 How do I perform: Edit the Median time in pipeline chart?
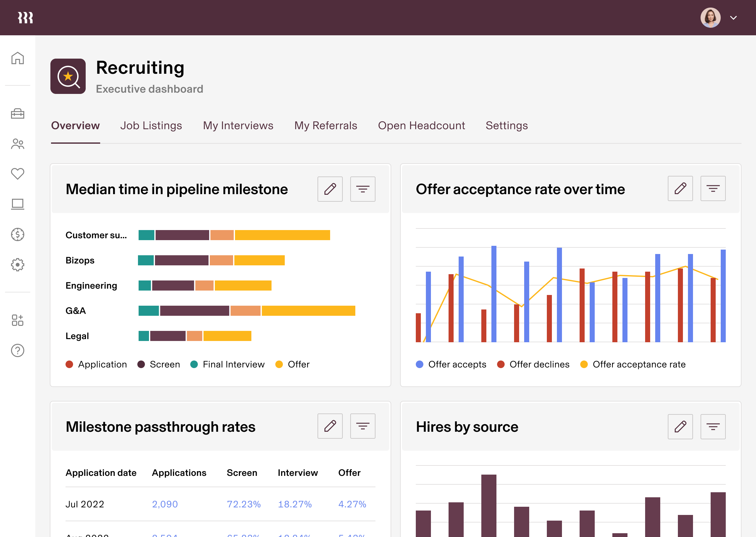[330, 189]
